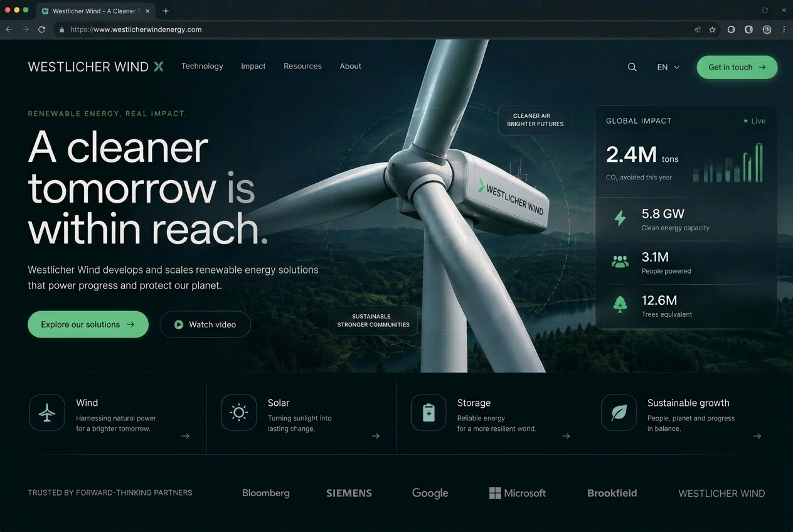Screen dimensions: 793x532
Task: Click the browser forward arrow
Action: (26, 29)
